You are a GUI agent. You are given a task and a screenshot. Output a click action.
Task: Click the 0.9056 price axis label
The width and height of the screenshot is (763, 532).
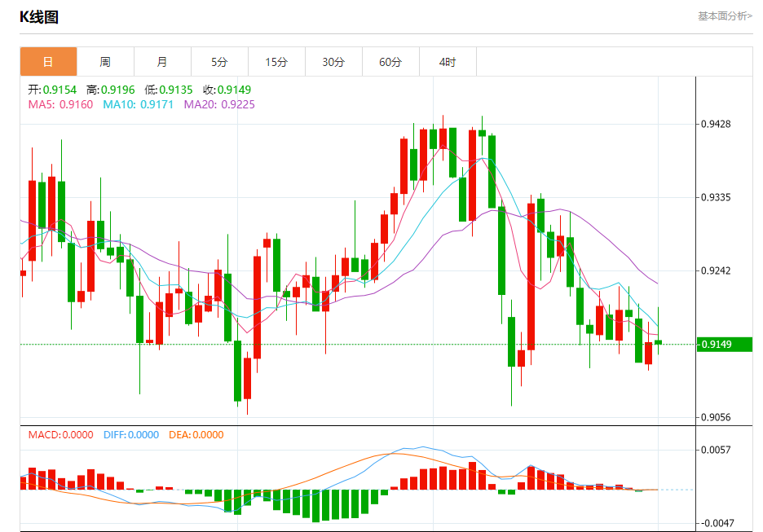(716, 417)
